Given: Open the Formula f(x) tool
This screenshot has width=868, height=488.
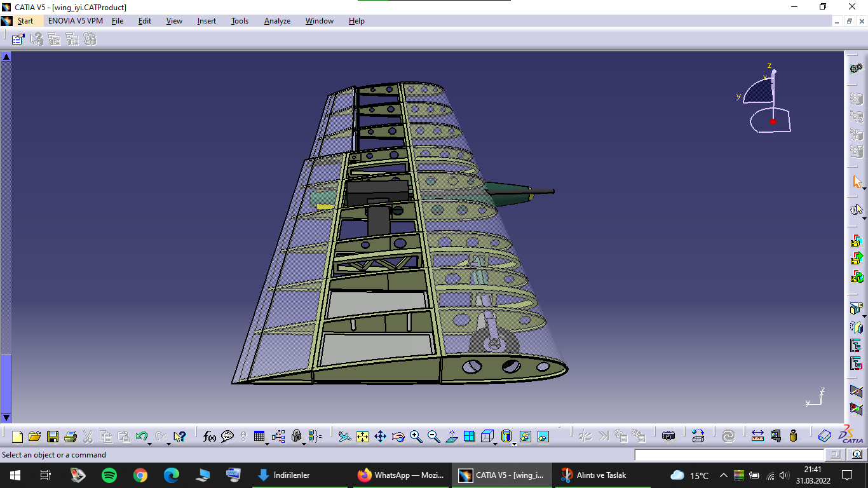Looking at the screenshot, I should tap(210, 437).
